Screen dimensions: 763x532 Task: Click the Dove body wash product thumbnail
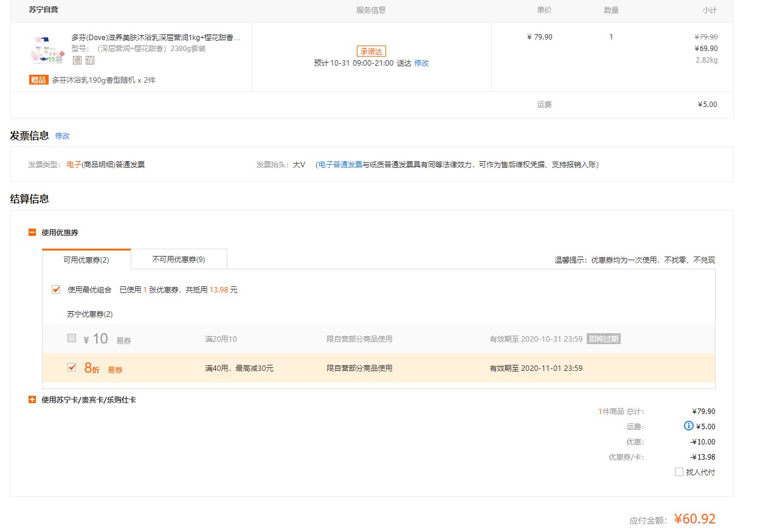coord(47,50)
